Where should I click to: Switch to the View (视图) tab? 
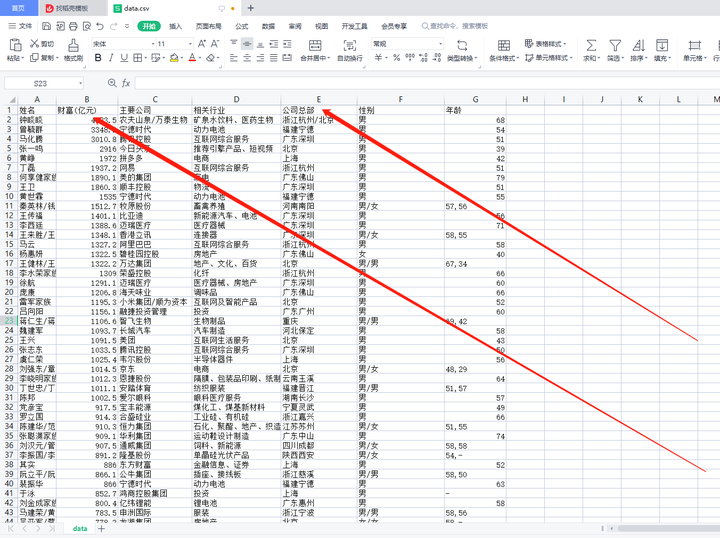pos(321,26)
